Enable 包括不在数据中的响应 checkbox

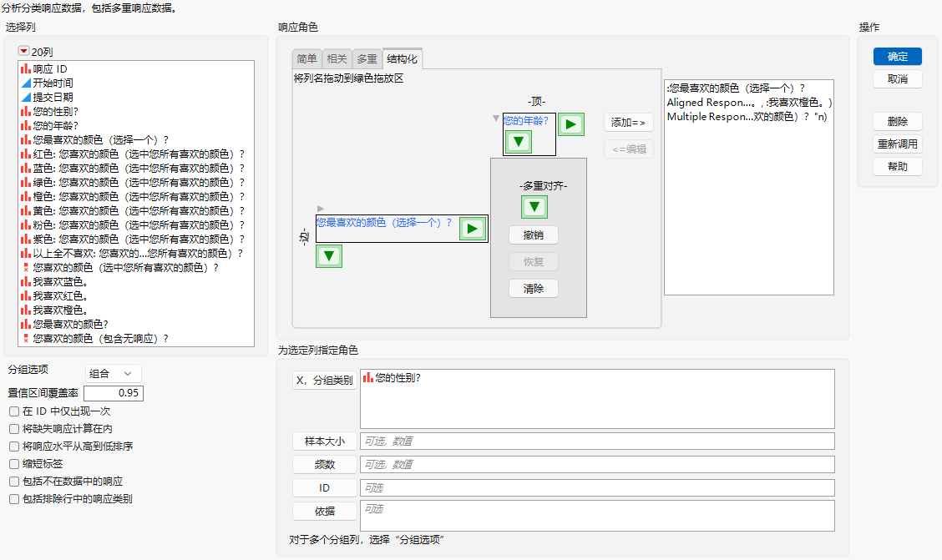pos(14,482)
